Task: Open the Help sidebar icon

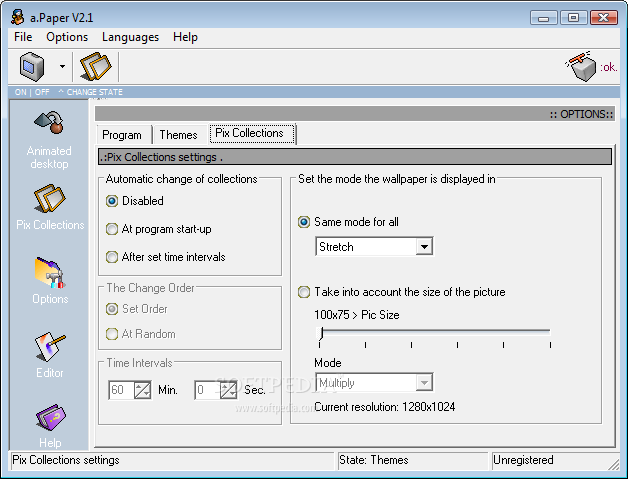Action: coord(50,426)
